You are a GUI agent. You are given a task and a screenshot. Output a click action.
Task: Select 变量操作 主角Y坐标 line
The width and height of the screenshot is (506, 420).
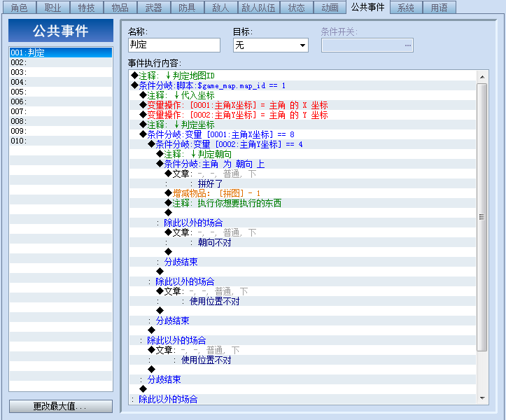(x=303, y=115)
